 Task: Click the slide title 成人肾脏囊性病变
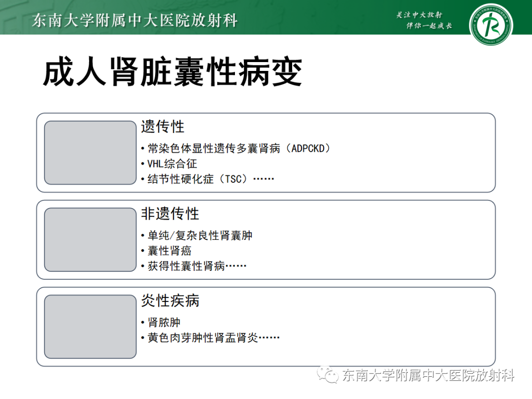[173, 72]
